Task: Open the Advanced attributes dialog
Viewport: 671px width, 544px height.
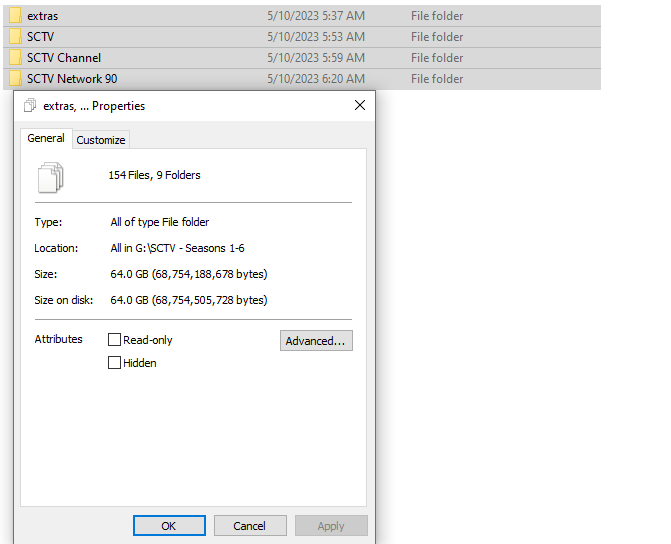Action: click(316, 341)
